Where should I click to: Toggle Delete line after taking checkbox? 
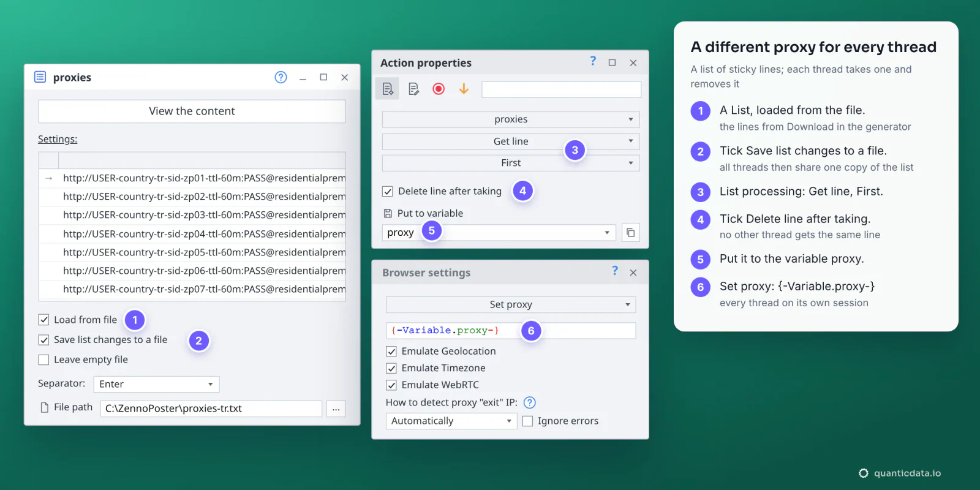[388, 192]
